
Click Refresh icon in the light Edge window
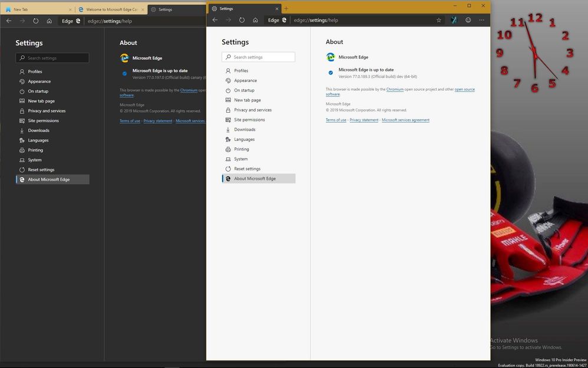click(x=242, y=20)
